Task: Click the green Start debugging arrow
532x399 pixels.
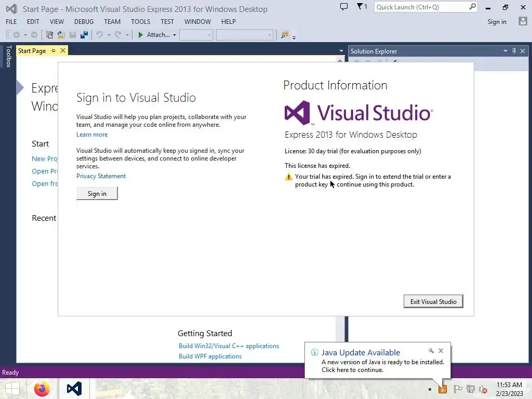Action: 140,35
